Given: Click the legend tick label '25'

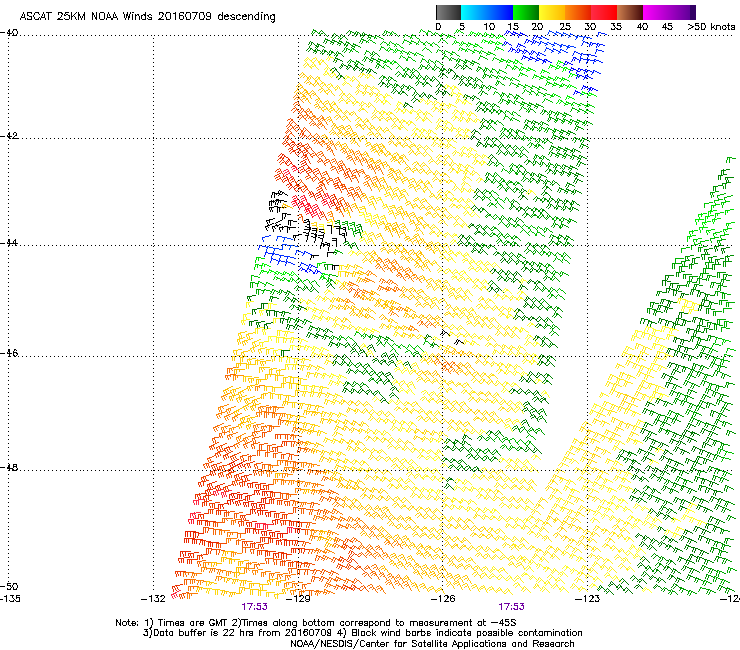Looking at the screenshot, I should click(564, 27).
